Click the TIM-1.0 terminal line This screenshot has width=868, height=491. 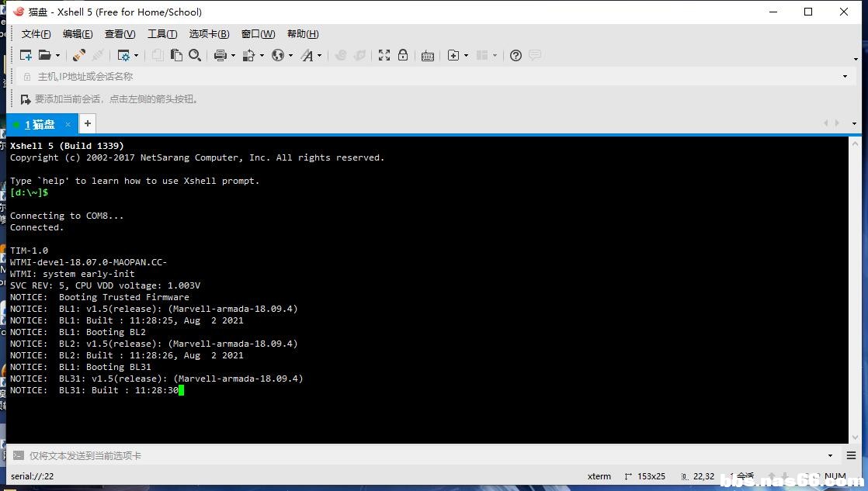[29, 251]
